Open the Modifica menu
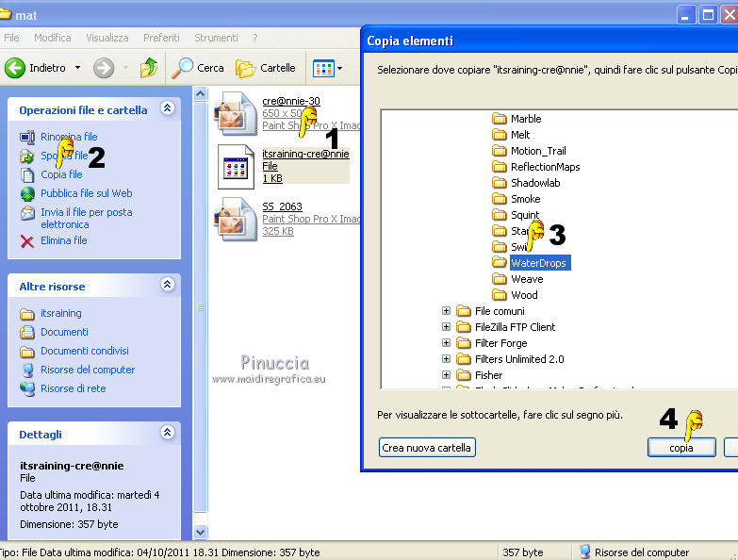This screenshot has height=560, width=738. [52, 38]
